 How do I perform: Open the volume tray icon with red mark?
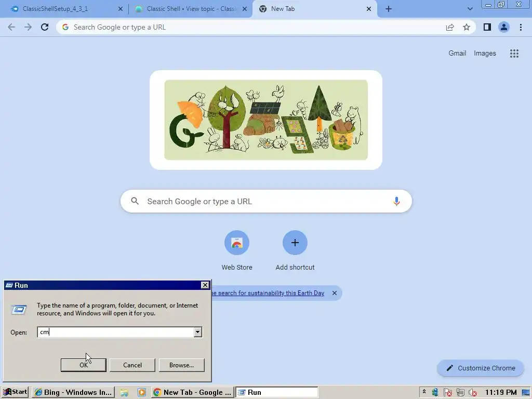click(x=473, y=393)
